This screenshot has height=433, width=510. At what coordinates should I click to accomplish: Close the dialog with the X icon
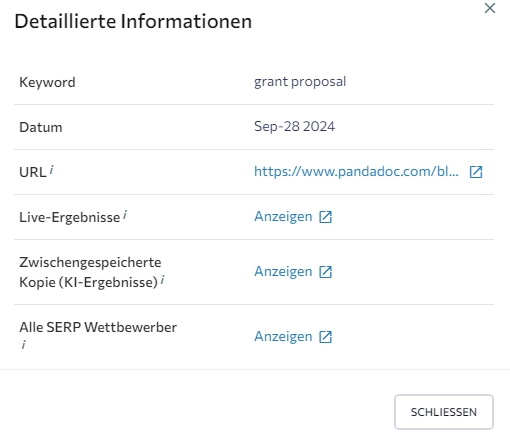pos(490,8)
